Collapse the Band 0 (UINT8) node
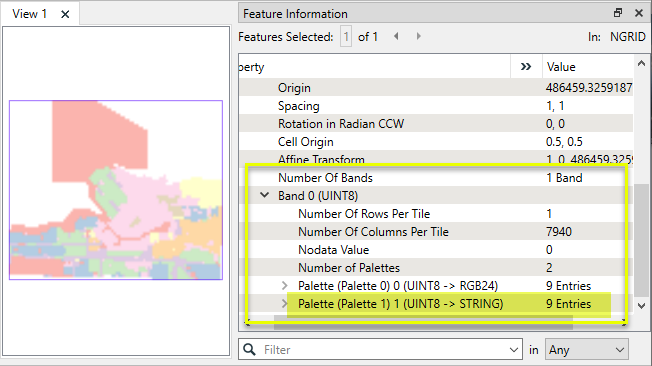This screenshot has height=366, width=652. point(264,195)
